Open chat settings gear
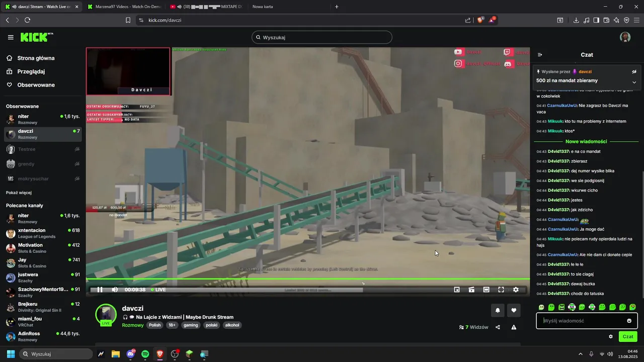The width and height of the screenshot is (644, 362). (x=611, y=336)
